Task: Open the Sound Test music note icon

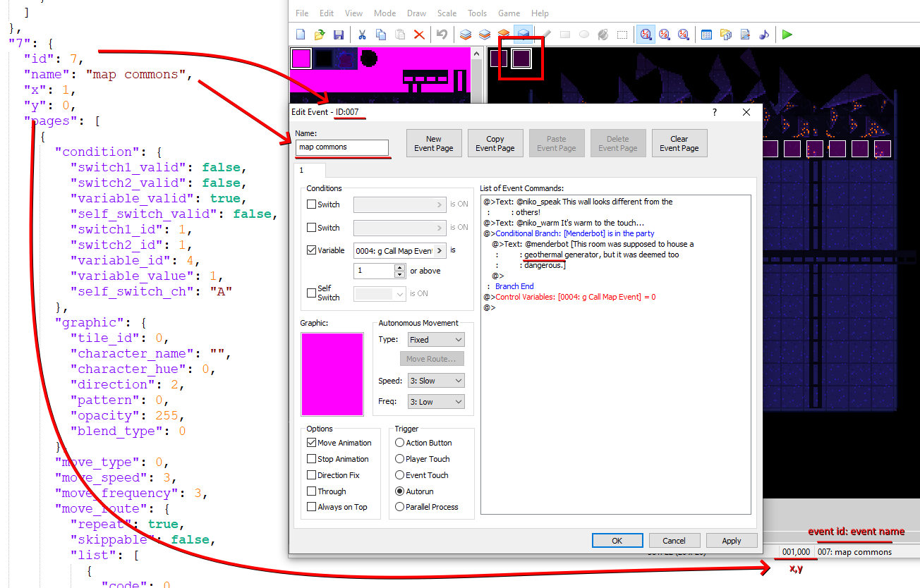Action: coord(763,35)
